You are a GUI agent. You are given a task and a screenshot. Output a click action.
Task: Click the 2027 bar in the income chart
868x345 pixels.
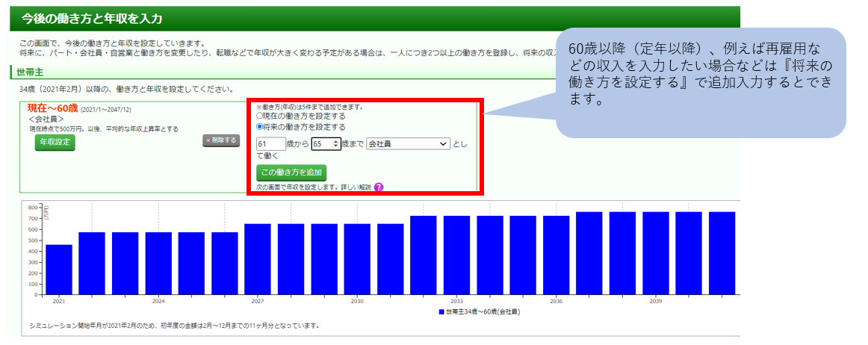[x=258, y=258]
